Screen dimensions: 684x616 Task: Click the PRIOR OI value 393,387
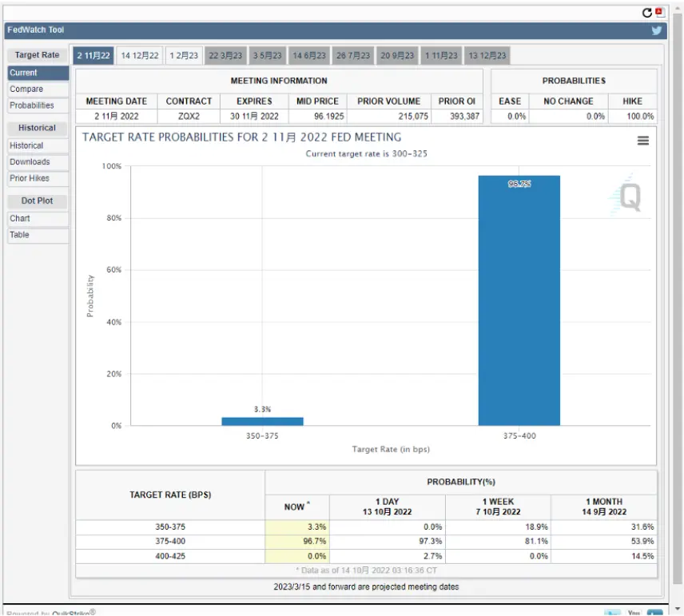(464, 117)
